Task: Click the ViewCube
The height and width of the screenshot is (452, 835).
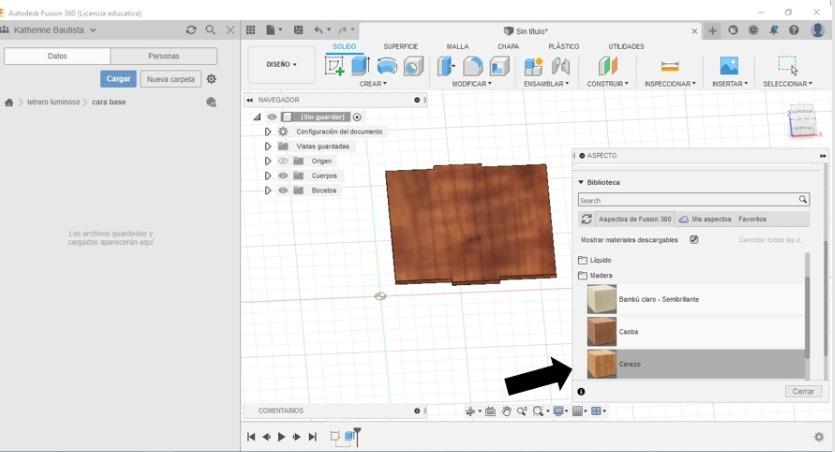Action: [802, 120]
